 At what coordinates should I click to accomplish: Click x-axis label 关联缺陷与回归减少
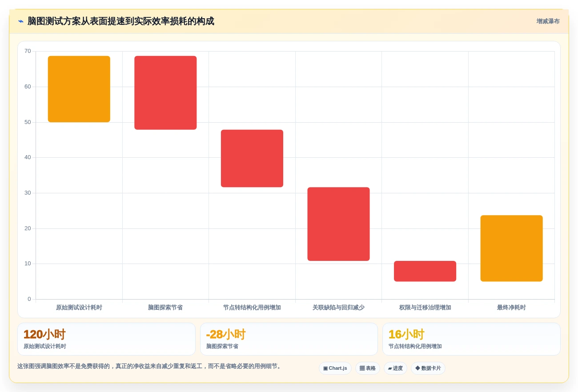338,308
